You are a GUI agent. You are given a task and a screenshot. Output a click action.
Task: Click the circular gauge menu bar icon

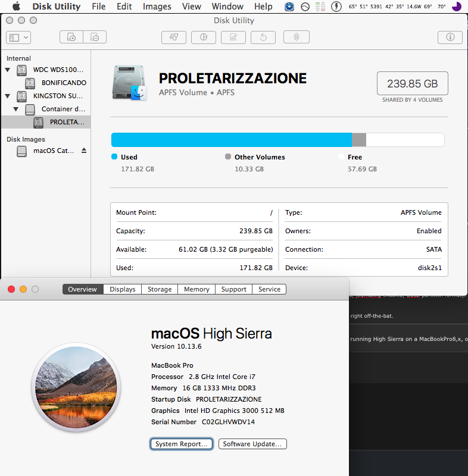tap(305, 7)
